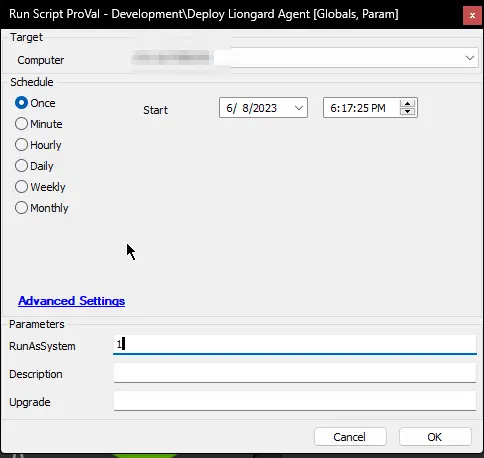This screenshot has height=458, width=484.
Task: Increase start time with up arrow
Action: pyautogui.click(x=407, y=104)
